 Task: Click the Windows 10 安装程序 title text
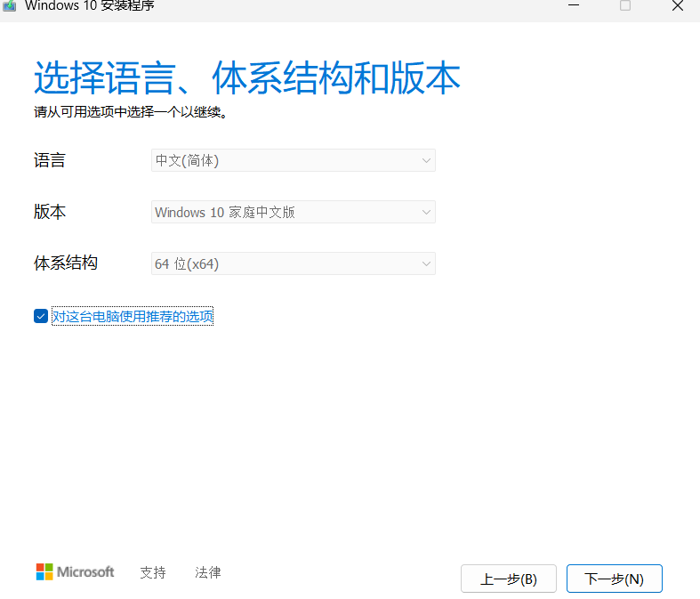click(90, 6)
